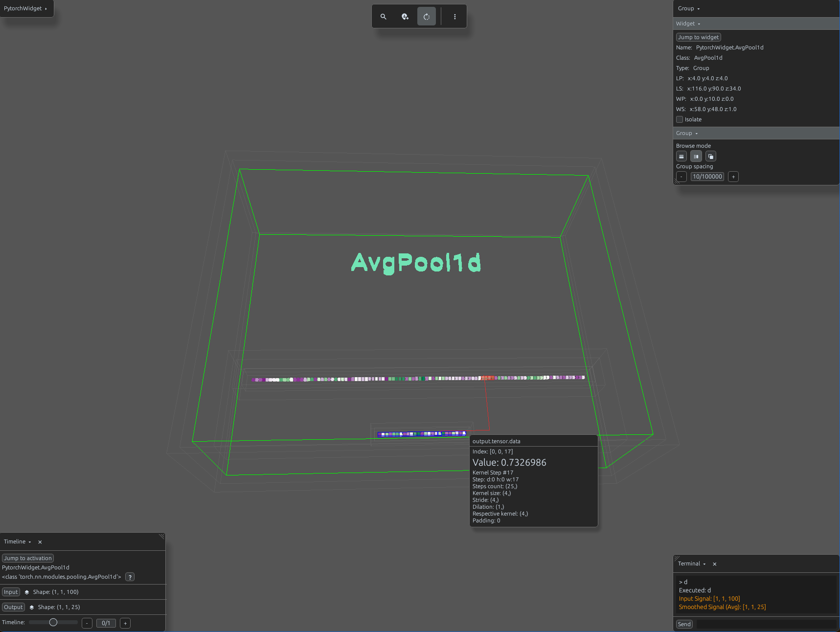Click the zoom-to-selection icon in toolbar
The width and height of the screenshot is (840, 632).
pyautogui.click(x=405, y=17)
